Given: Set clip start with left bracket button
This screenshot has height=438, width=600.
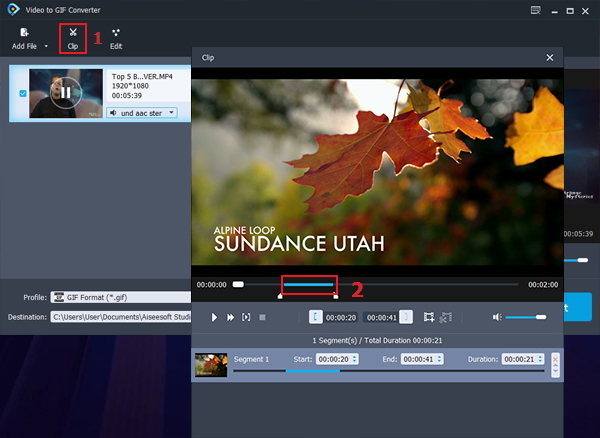Looking at the screenshot, I should [316, 317].
